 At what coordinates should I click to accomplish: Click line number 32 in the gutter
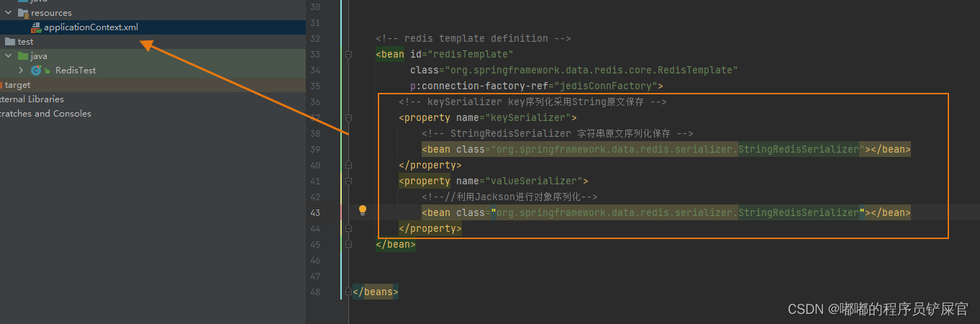[314, 39]
